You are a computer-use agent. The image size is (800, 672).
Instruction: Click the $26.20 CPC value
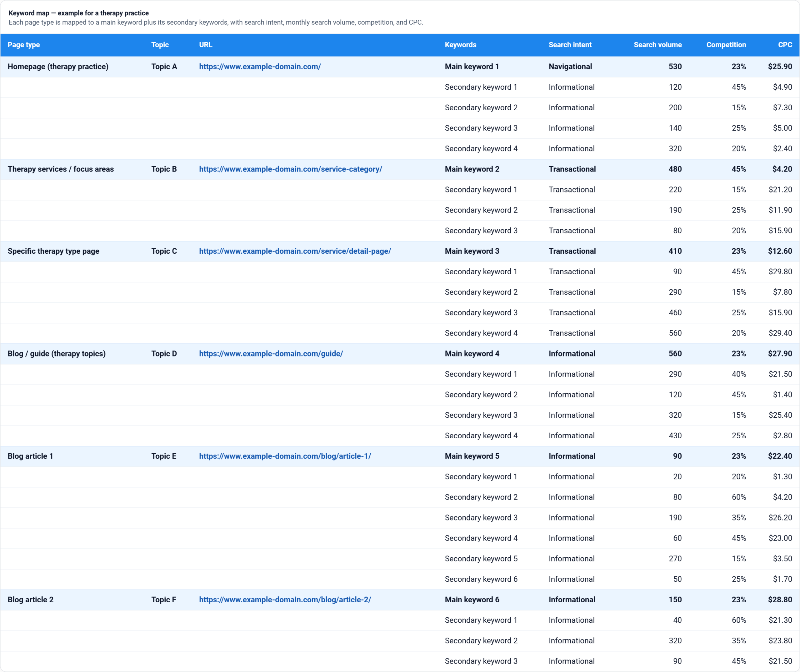(780, 518)
